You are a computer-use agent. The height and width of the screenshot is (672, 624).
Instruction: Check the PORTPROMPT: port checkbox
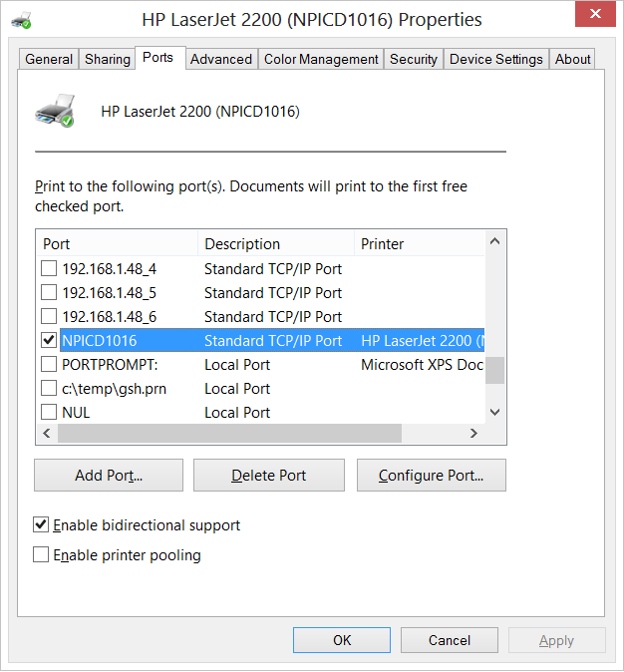(49, 365)
